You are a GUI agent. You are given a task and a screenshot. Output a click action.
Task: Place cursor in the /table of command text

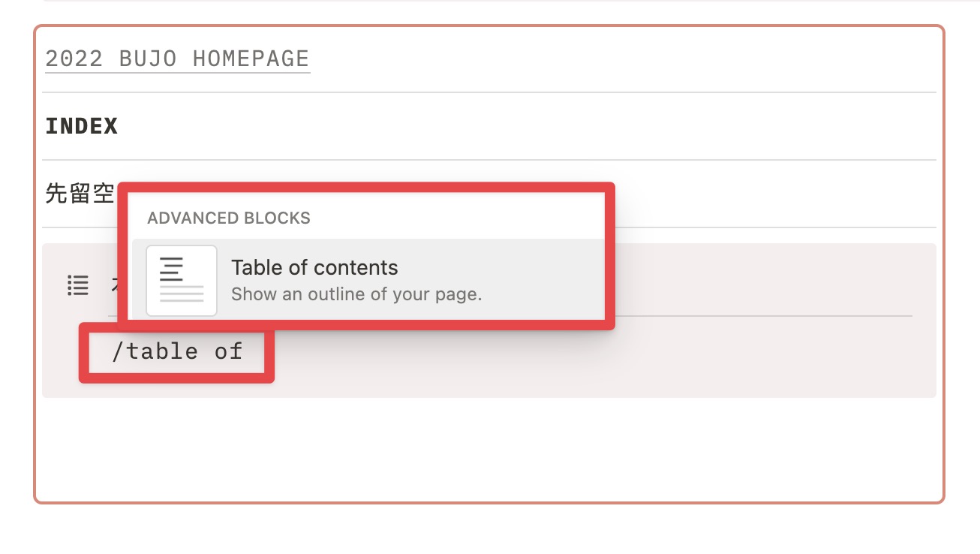[x=177, y=351]
